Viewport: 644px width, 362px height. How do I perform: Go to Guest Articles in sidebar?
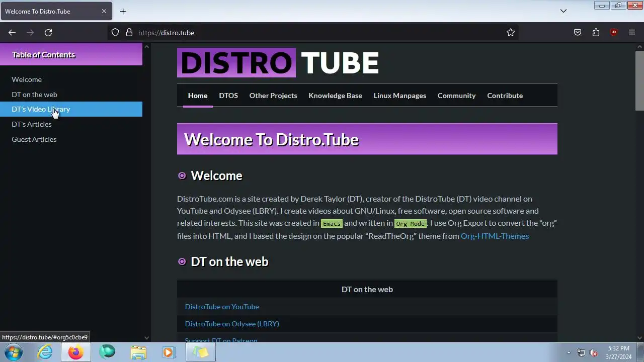pyautogui.click(x=34, y=139)
